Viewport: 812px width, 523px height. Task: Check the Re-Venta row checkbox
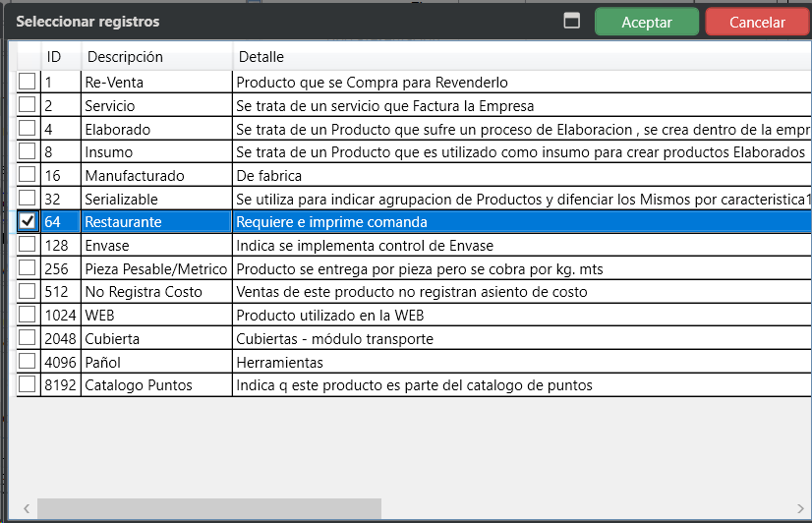click(x=28, y=82)
